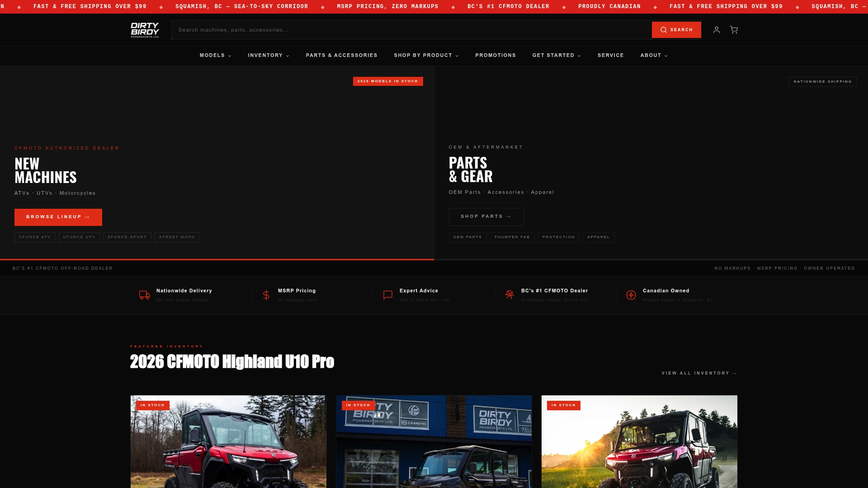Click the Featured Inventory label
868x488 pixels.
tap(167, 347)
